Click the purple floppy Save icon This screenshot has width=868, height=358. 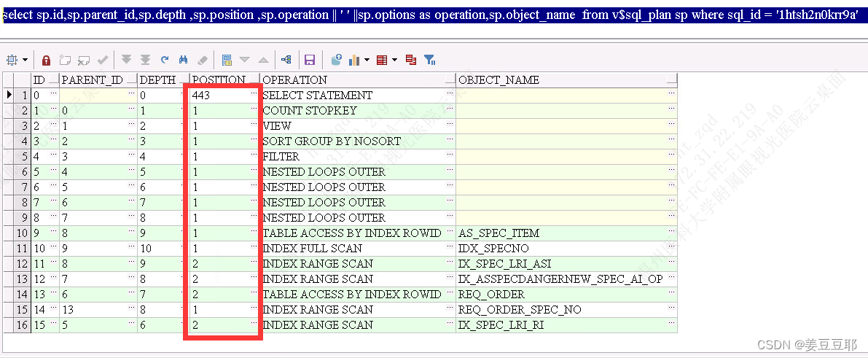(x=310, y=60)
